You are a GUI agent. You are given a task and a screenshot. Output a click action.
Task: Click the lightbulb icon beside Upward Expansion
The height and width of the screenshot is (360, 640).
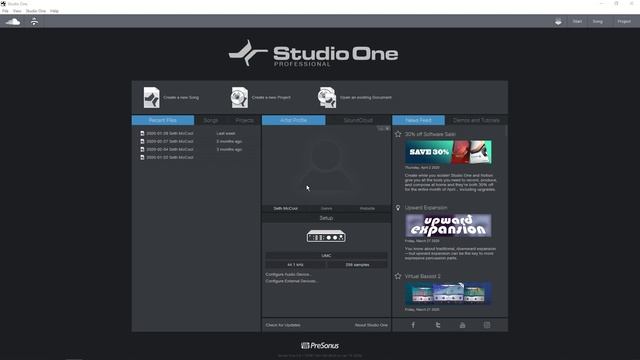[398, 208]
